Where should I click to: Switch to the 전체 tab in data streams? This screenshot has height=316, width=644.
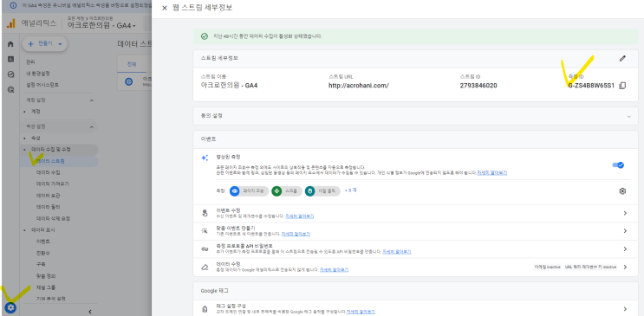pyautogui.click(x=132, y=64)
